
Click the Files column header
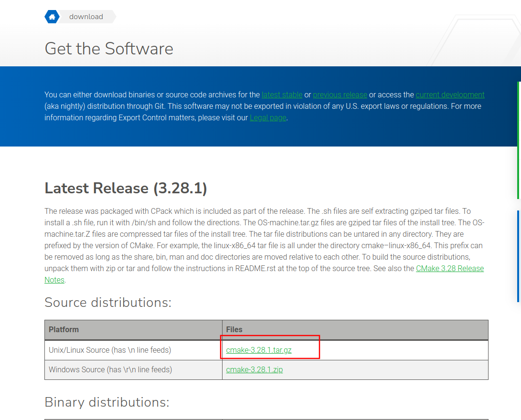pos(355,330)
